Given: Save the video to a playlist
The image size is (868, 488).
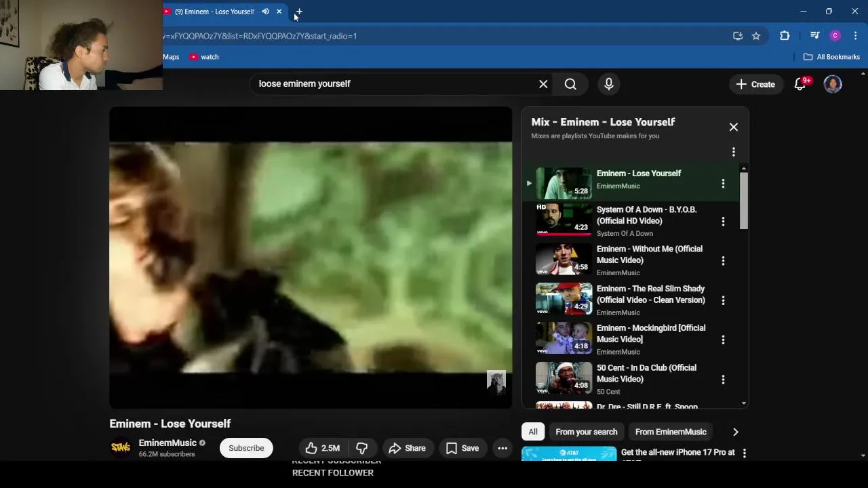Looking at the screenshot, I should (462, 448).
